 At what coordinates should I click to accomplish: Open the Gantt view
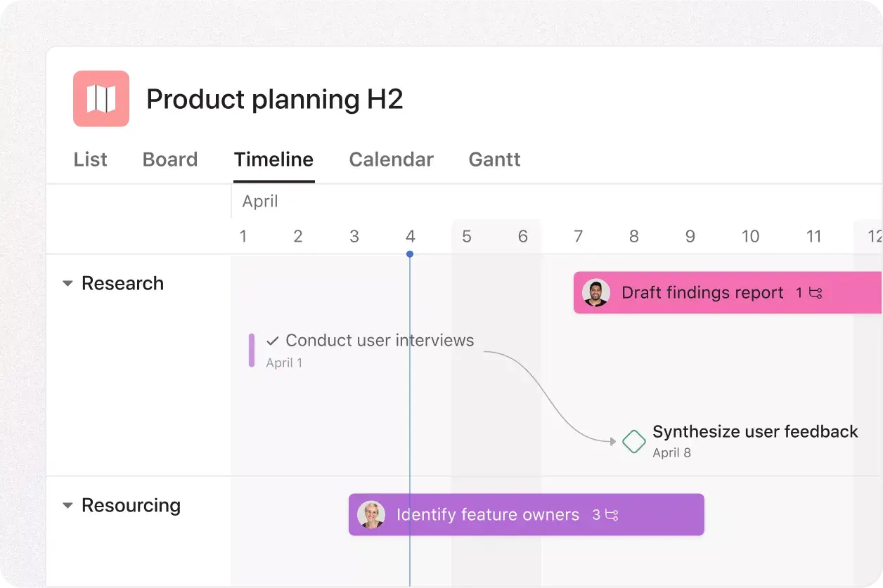coord(494,159)
